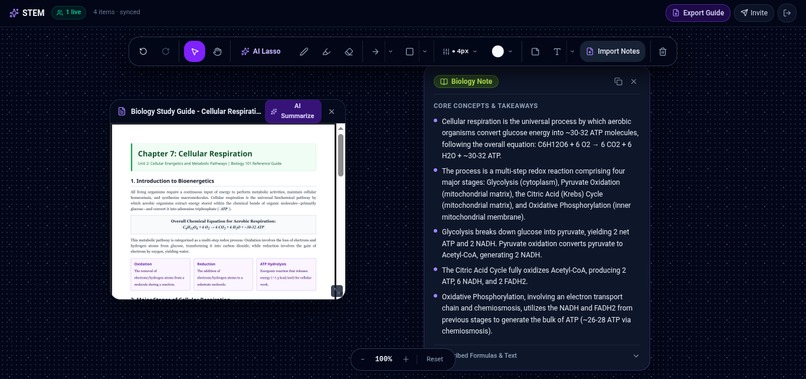Click the Oxidation definition card

coord(160,274)
